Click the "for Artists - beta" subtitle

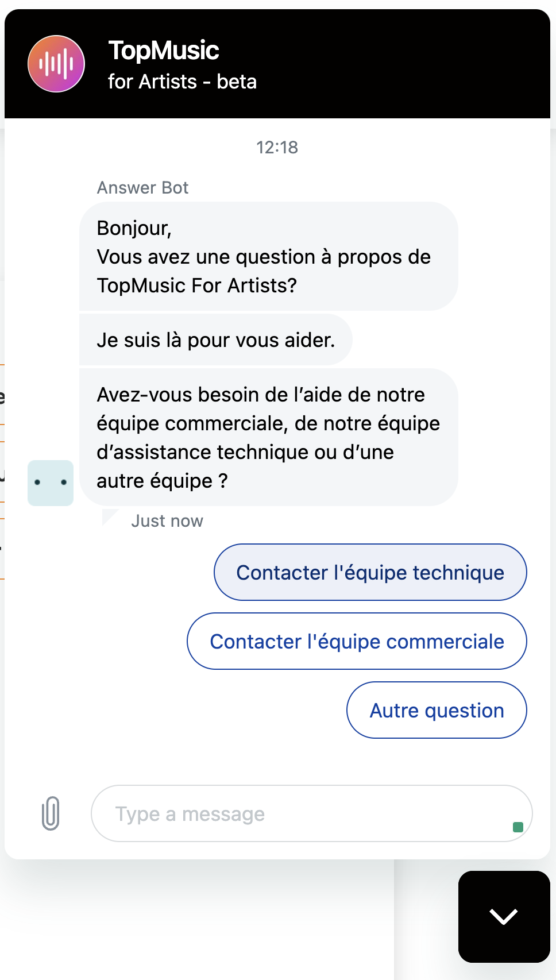(182, 82)
